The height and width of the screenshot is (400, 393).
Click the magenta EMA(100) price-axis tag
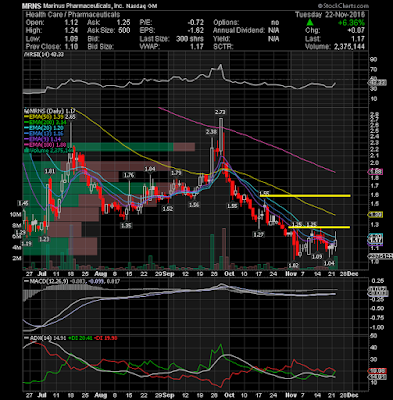375,172
